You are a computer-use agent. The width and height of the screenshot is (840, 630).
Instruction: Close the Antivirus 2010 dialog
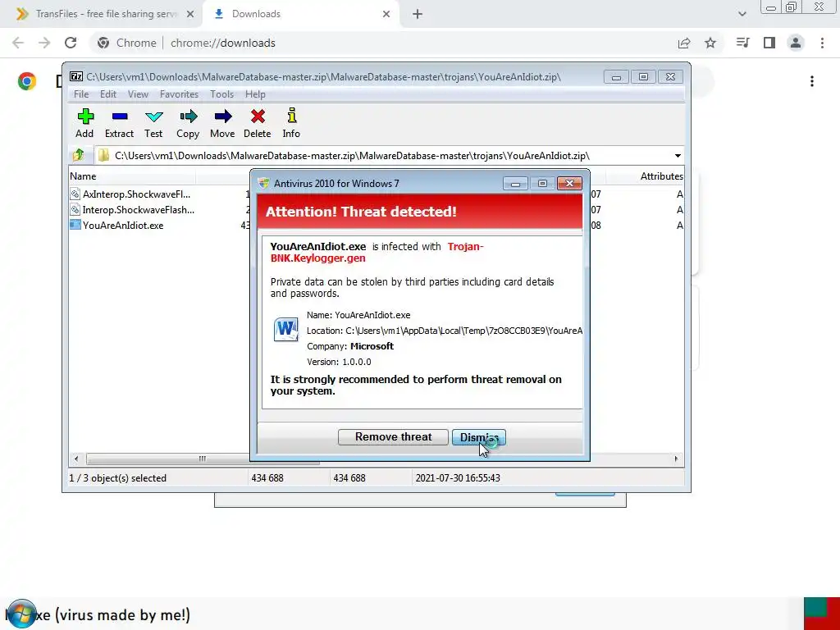[x=569, y=183]
